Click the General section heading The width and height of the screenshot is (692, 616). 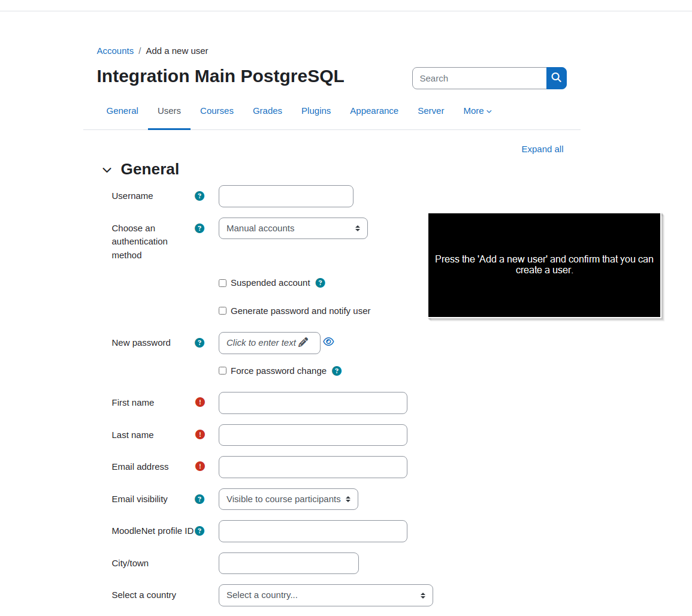point(150,169)
